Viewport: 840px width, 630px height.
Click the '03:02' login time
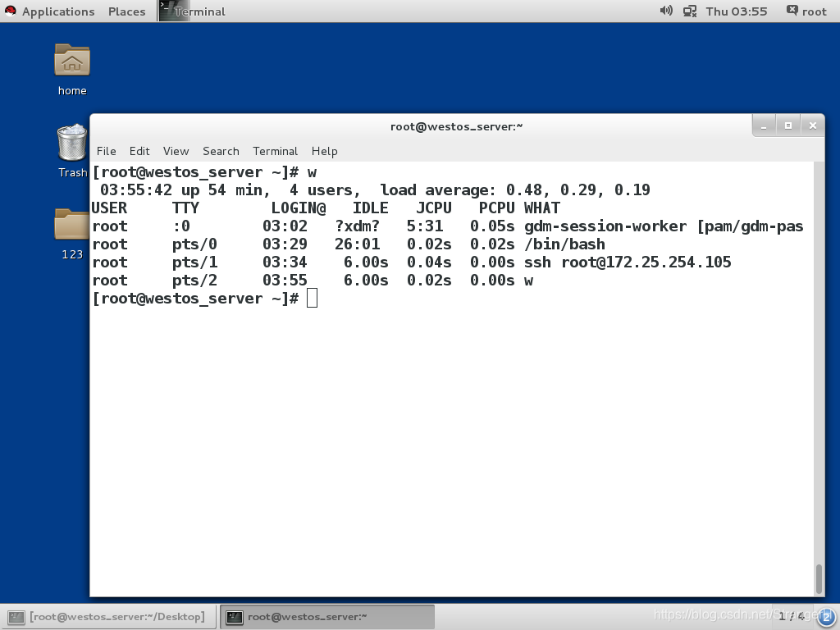pos(285,226)
